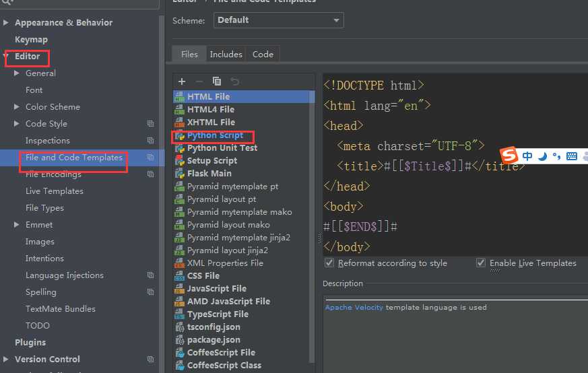Open Font settings
Screen dimensions: 588x373
[34, 90]
